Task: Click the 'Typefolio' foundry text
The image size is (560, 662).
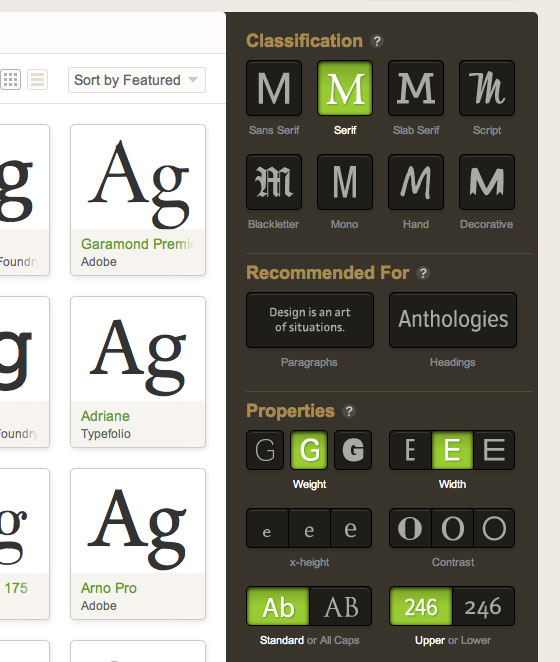Action: pyautogui.click(x=106, y=434)
